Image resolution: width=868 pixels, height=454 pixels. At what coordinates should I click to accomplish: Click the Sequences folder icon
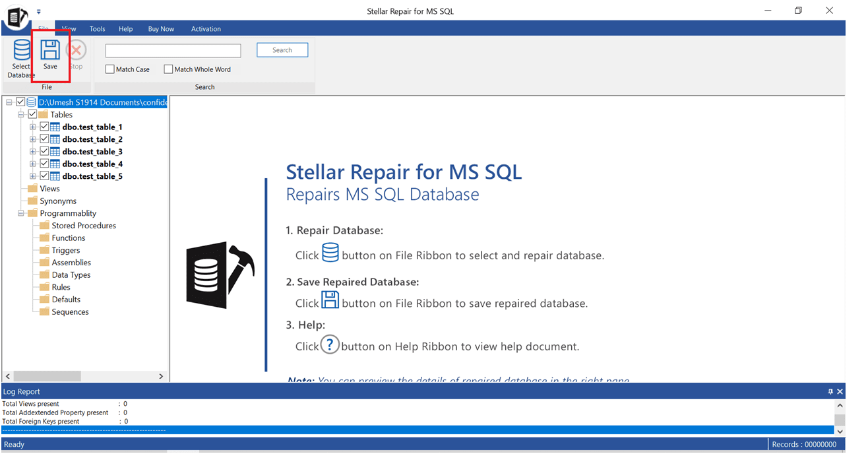(x=44, y=311)
